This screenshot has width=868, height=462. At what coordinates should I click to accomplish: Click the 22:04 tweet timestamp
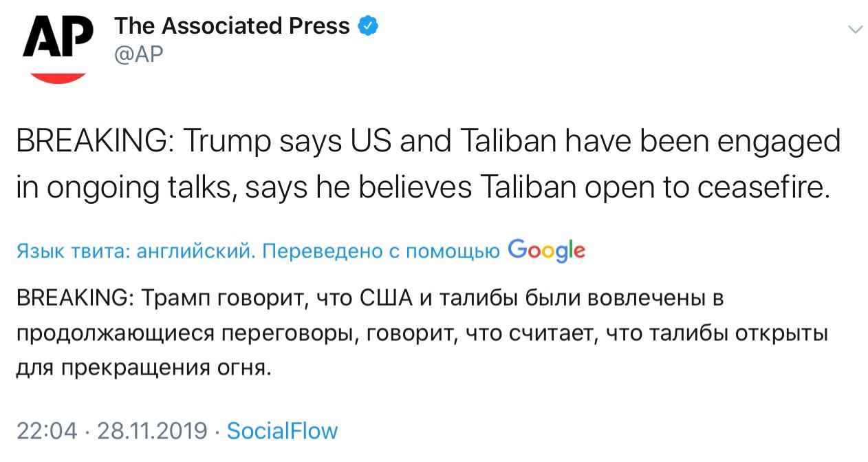click(46, 431)
